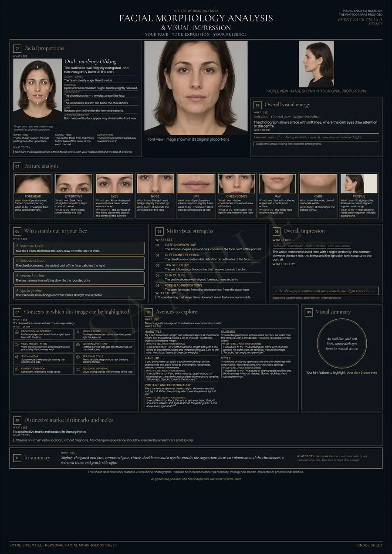The width and height of the screenshot is (392, 554).
Task: Click the 03 badge next to Feature analysis
Action: pyautogui.click(x=17, y=166)
